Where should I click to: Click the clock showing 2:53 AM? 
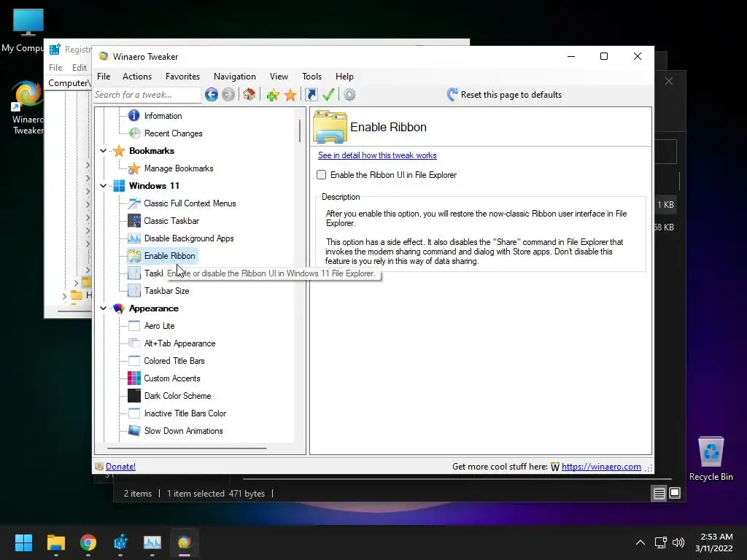coord(716,537)
